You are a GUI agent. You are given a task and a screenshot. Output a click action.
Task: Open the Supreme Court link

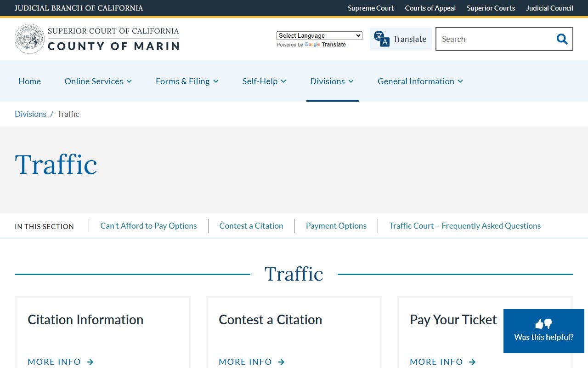[x=371, y=8]
